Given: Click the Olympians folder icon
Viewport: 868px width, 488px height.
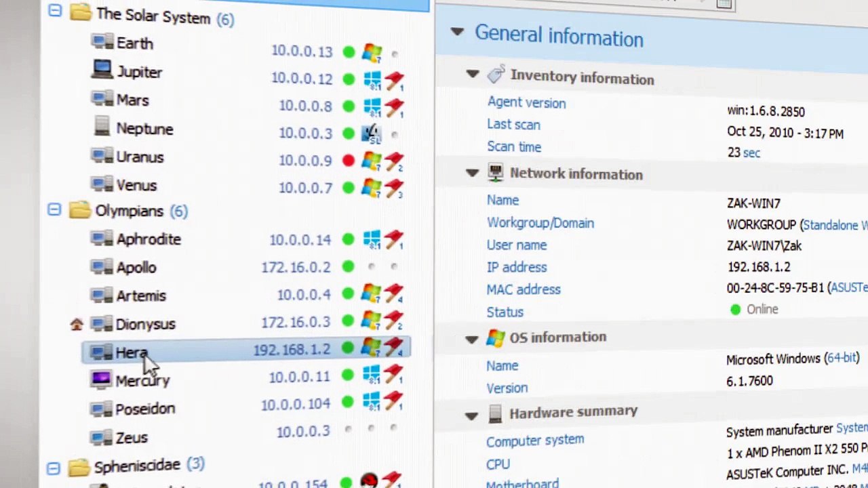Looking at the screenshot, I should tap(80, 210).
